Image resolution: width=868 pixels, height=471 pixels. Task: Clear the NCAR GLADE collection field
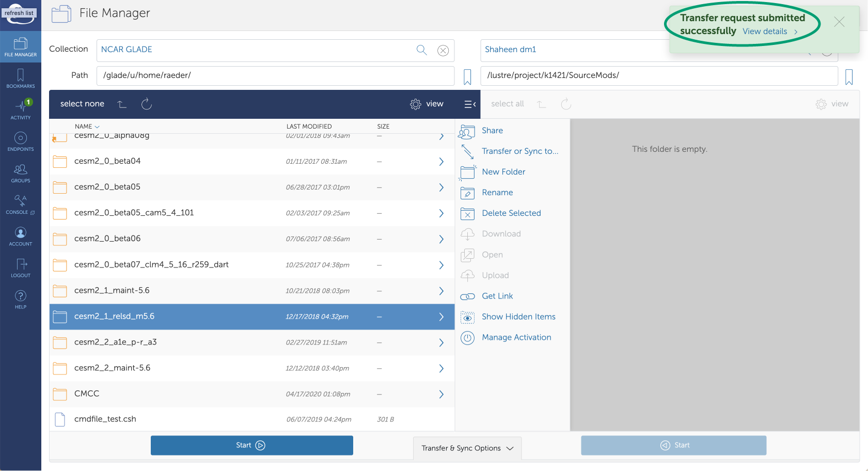pos(443,51)
